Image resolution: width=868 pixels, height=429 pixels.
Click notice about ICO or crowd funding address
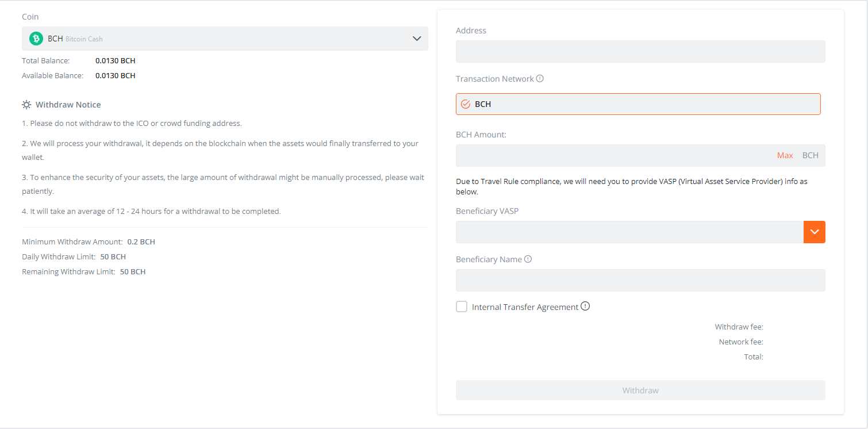[x=132, y=123]
